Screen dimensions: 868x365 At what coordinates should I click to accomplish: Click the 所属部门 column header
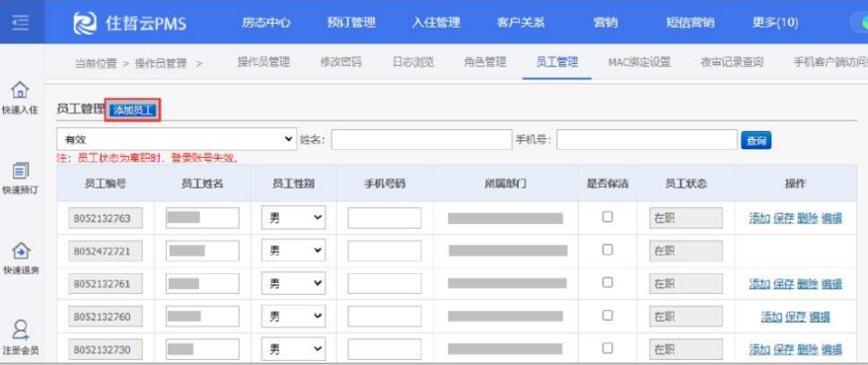click(505, 183)
